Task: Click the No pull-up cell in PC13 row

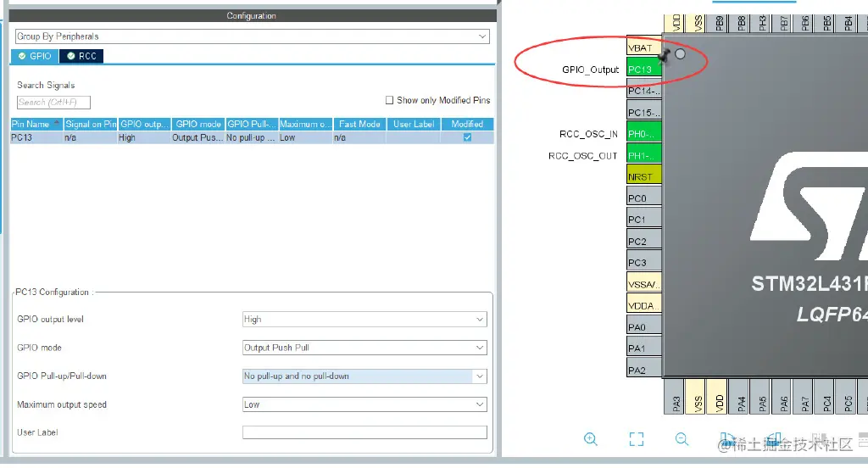Action: tap(252, 137)
